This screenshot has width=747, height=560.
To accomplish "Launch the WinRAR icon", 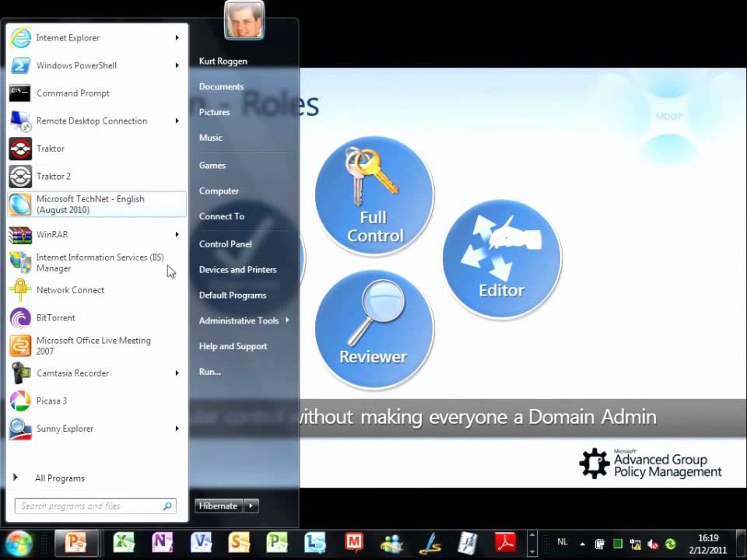I will [x=20, y=234].
